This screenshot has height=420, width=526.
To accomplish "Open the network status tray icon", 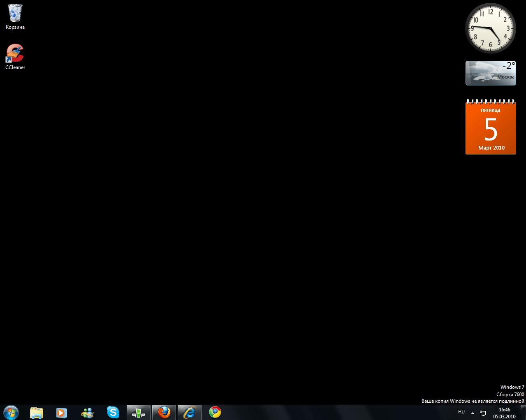I will coord(483,413).
